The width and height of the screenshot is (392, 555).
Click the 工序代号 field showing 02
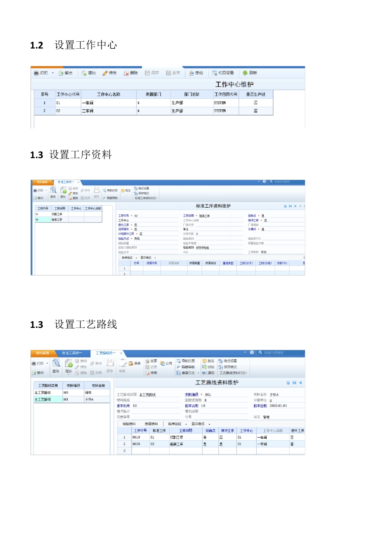point(156,216)
